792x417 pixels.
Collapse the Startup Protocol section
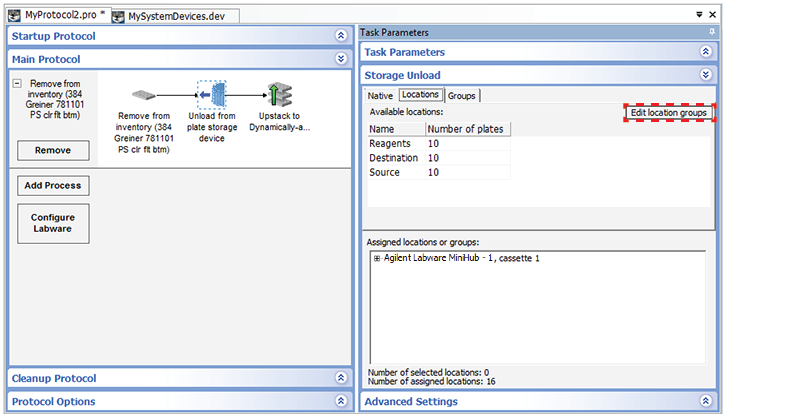[x=341, y=36]
